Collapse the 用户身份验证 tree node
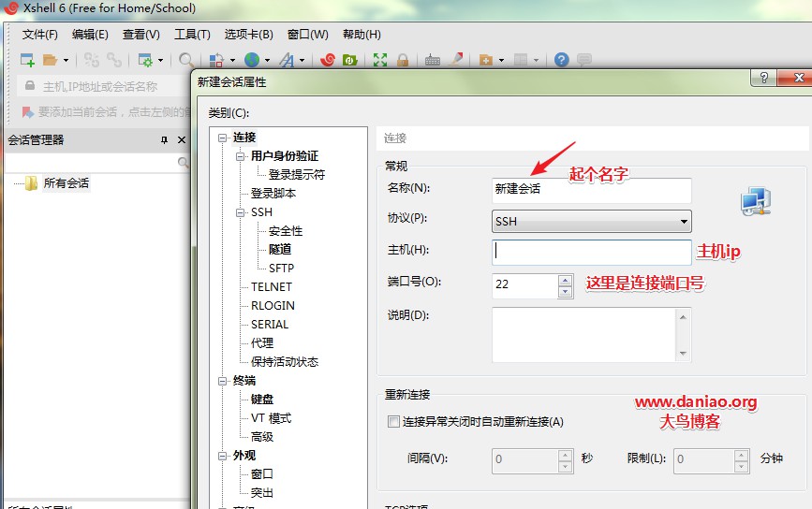The height and width of the screenshot is (509, 812). coord(240,156)
